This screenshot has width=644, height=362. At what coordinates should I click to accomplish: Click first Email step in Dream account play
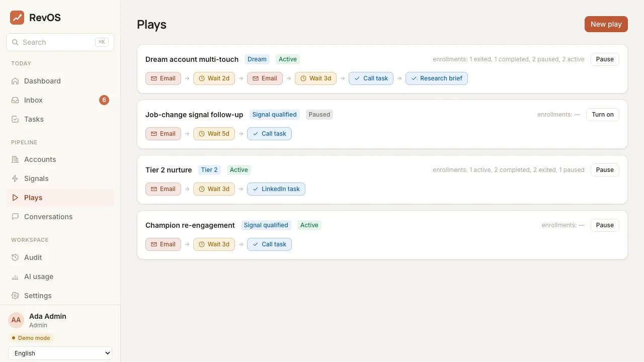click(x=163, y=78)
